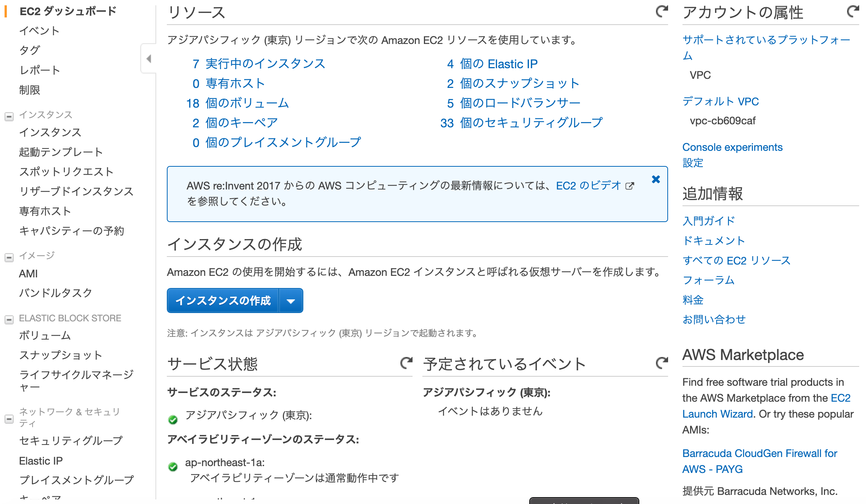Open イベント in the sidebar
Viewport: 866px width, 504px height.
pyautogui.click(x=39, y=31)
